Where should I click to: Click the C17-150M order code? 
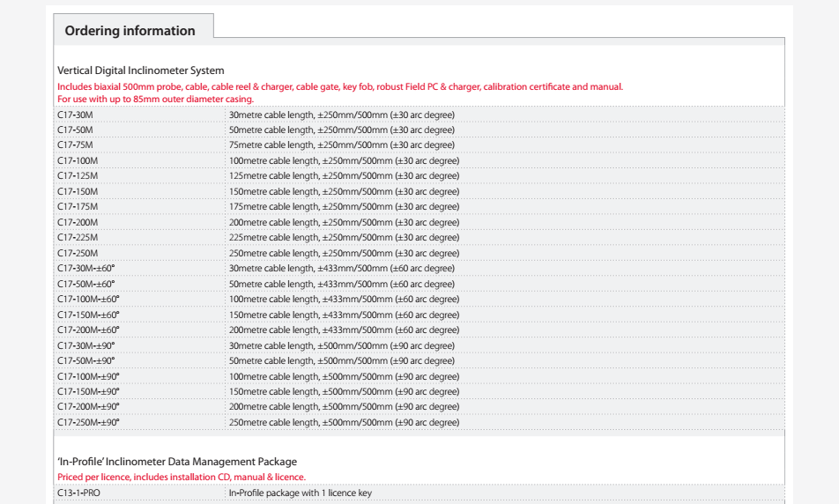pyautogui.click(x=78, y=191)
